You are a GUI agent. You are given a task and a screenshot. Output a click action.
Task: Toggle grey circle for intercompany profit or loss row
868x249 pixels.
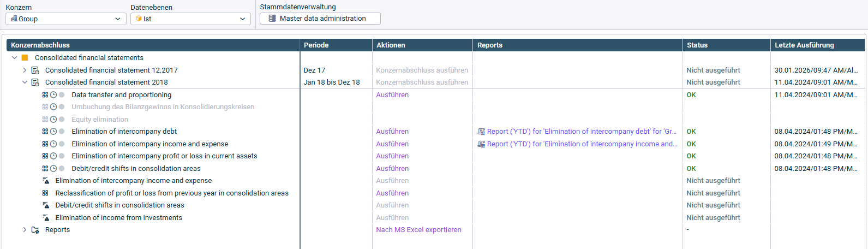pyautogui.click(x=62, y=156)
